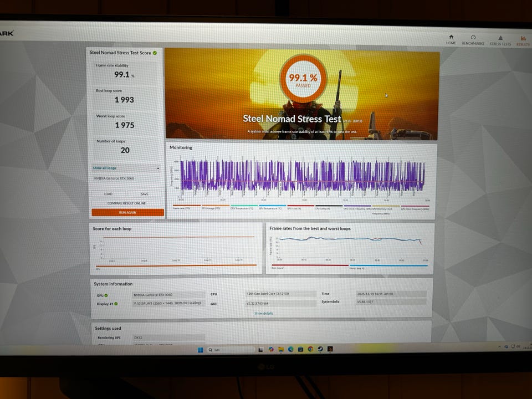Toggle the Frame rate (FPS) legend line

tap(187, 206)
